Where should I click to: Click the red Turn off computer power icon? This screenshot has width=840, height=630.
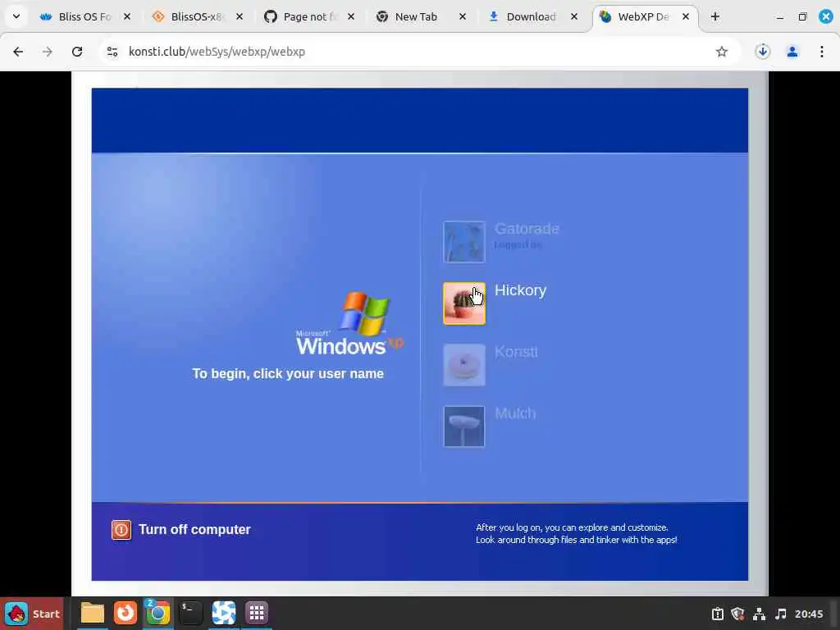[x=121, y=530]
